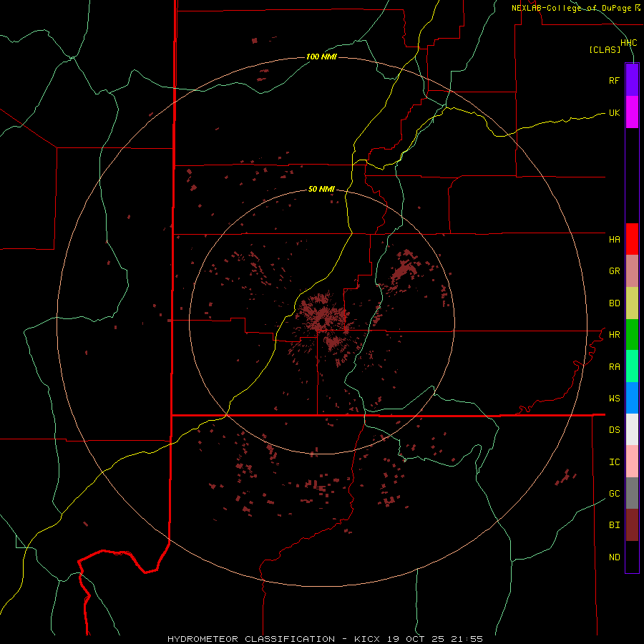Screen dimensions: 644x644
Task: Click the HA legend label
Action: (x=614, y=240)
